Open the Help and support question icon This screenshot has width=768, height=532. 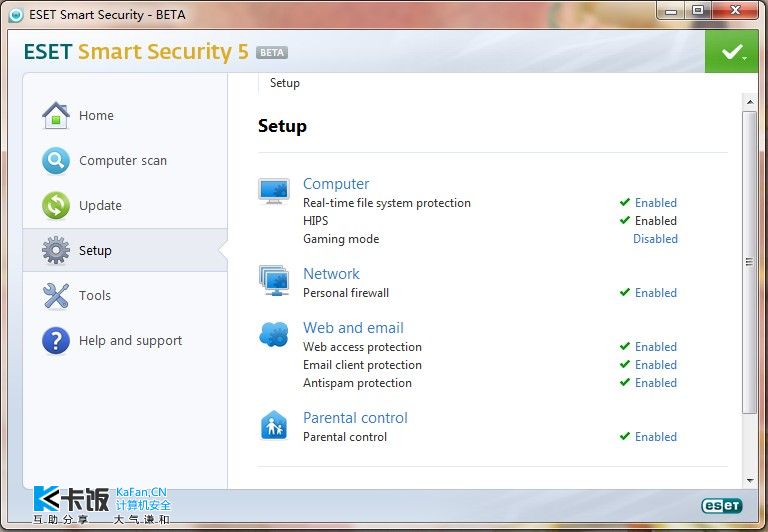56,340
